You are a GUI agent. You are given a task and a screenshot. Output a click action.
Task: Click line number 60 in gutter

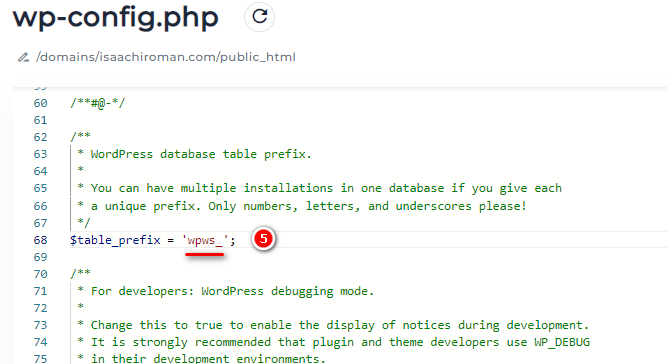pyautogui.click(x=40, y=103)
